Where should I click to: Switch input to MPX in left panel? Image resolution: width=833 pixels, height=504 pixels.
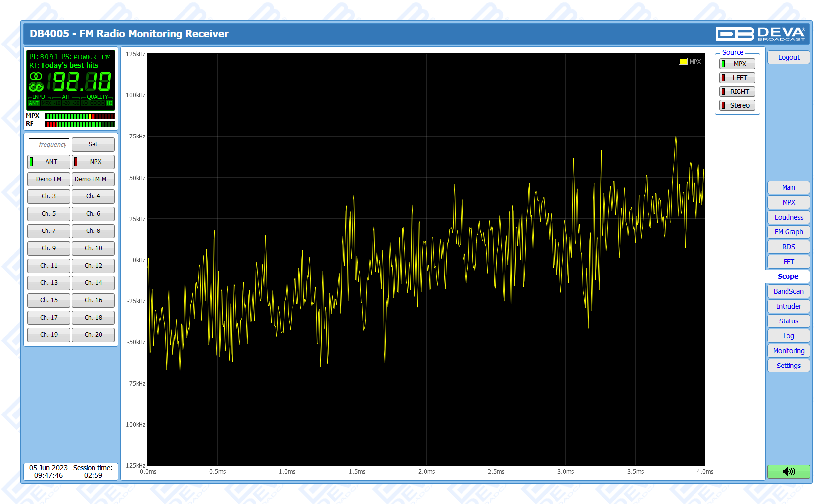click(x=93, y=162)
